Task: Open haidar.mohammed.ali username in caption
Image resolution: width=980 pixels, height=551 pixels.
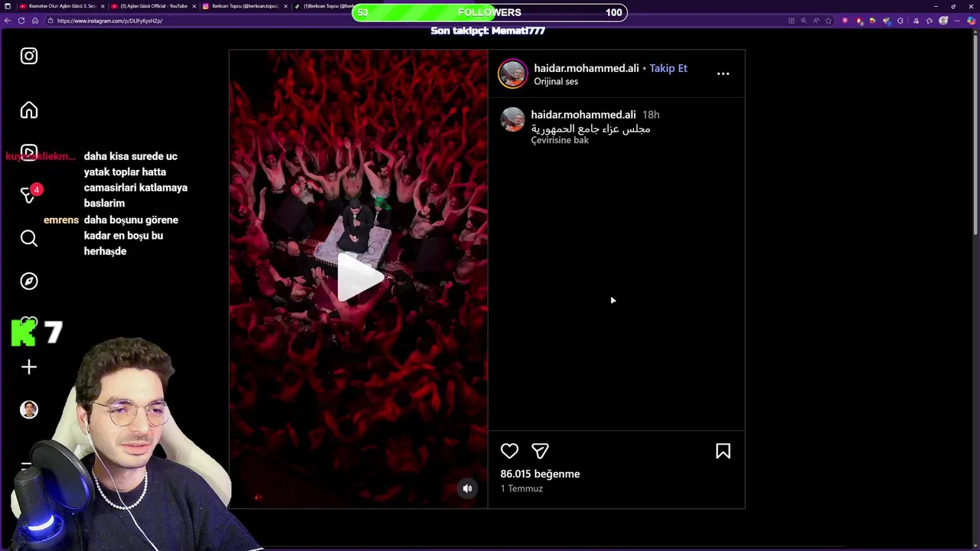Action: (583, 115)
